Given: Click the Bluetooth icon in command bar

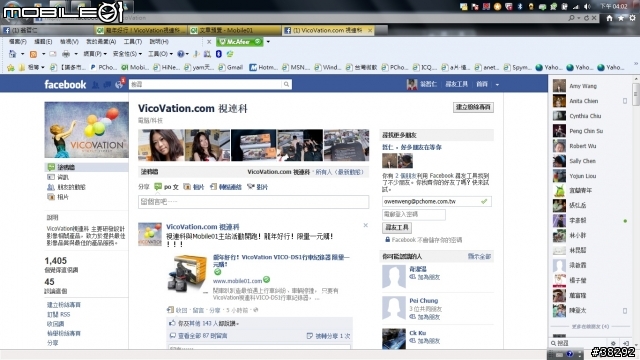Looking at the screenshot, I should coord(219,54).
